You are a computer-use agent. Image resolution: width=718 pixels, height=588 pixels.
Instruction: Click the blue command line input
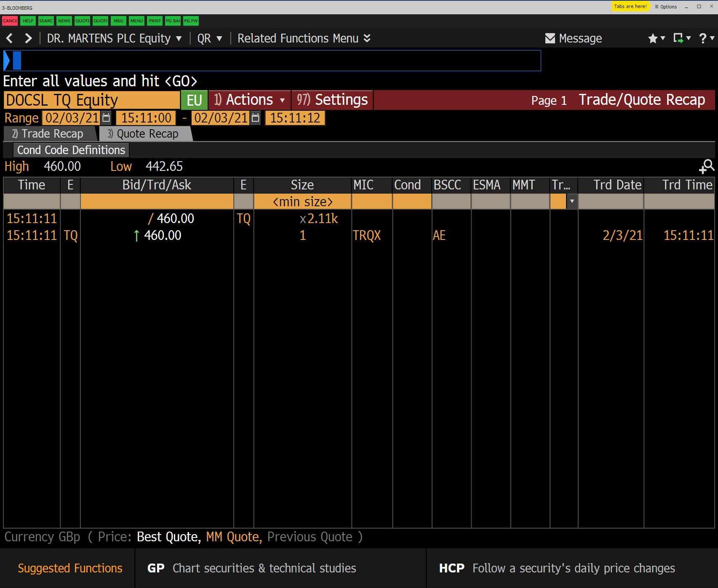[272, 61]
